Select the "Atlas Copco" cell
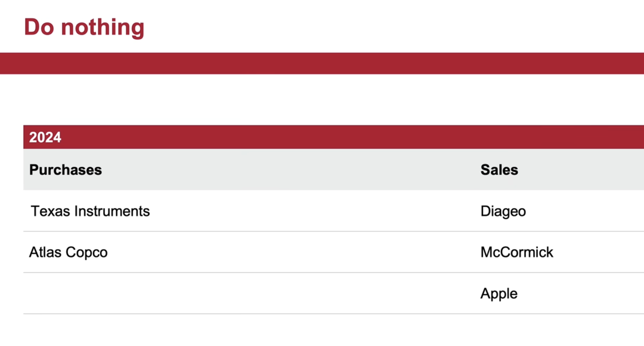The image size is (644, 346). point(68,252)
